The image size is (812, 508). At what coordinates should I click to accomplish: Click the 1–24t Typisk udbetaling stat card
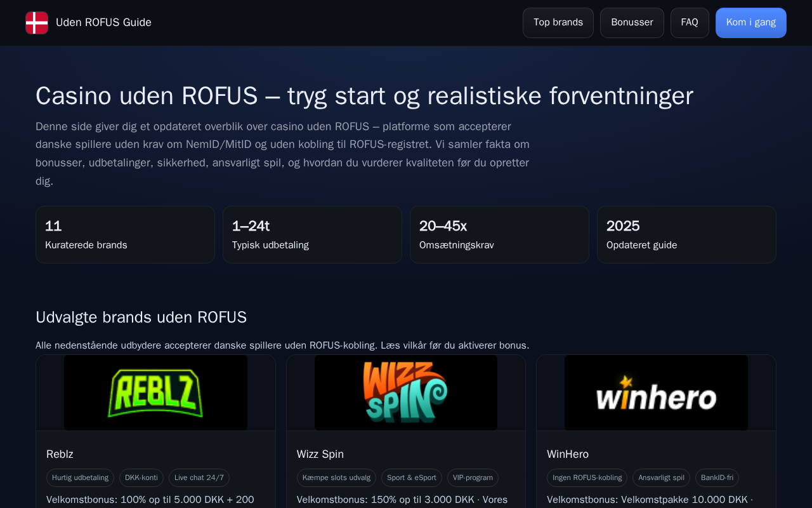[x=312, y=234]
